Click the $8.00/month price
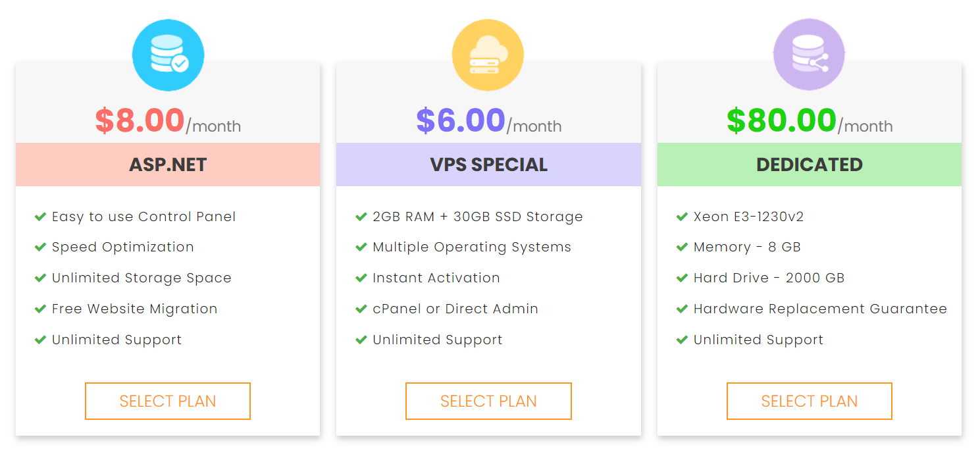 [x=168, y=121]
